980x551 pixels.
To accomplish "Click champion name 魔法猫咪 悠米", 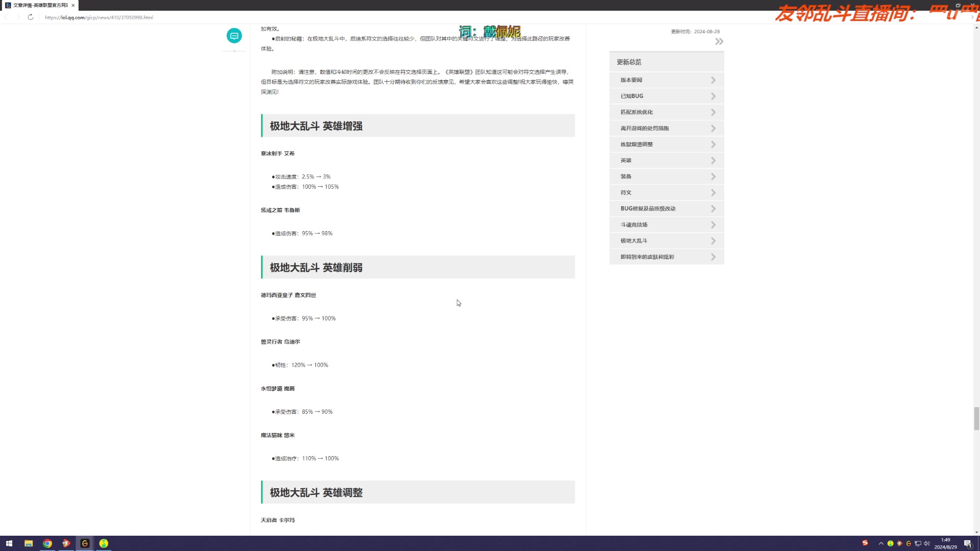I will pos(278,435).
